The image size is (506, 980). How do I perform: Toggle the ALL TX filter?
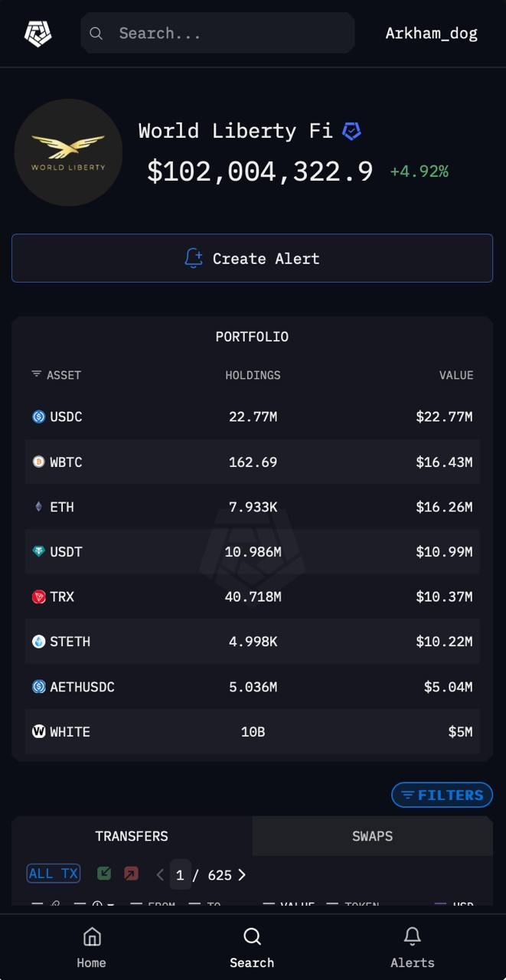point(54,874)
